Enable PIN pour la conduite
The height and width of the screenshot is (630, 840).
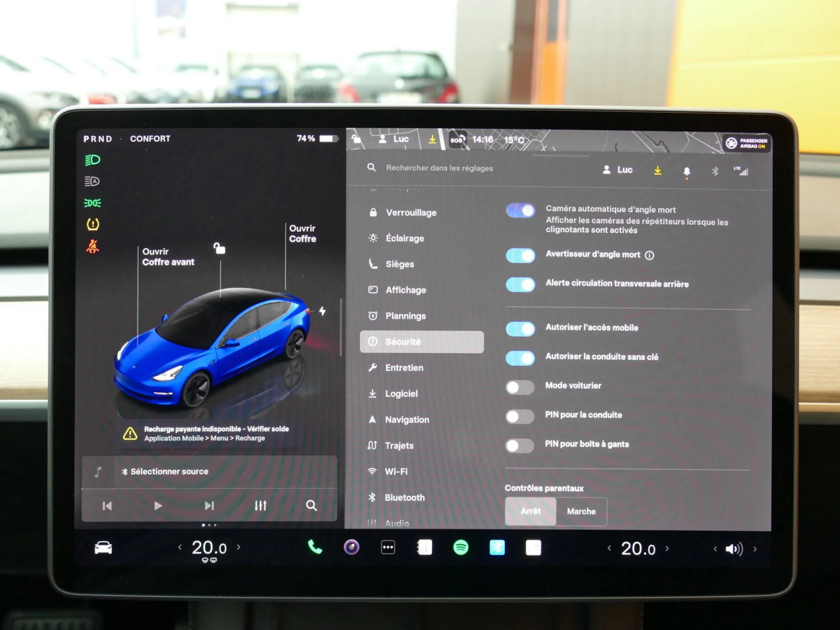pos(519,416)
